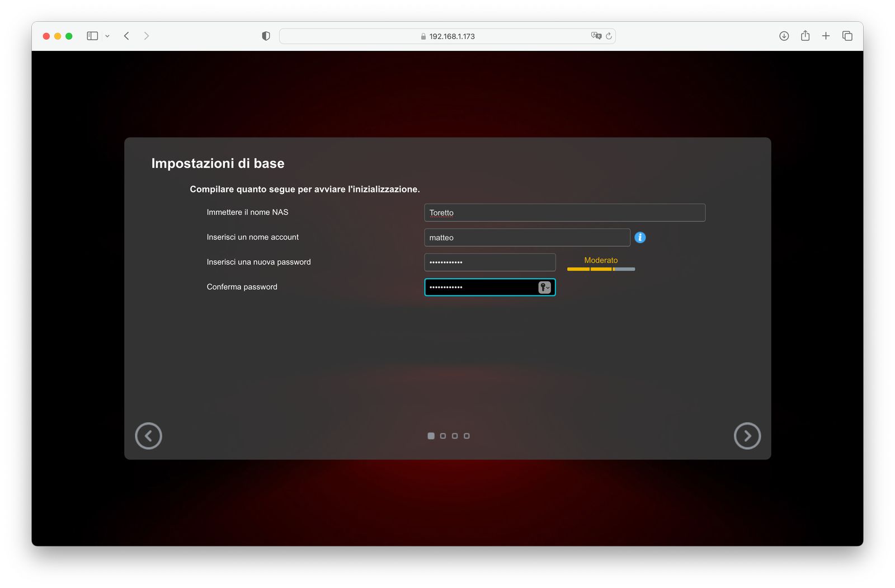Go to previous setup step arrow
Viewport: 895px width, 588px height.
pos(149,436)
